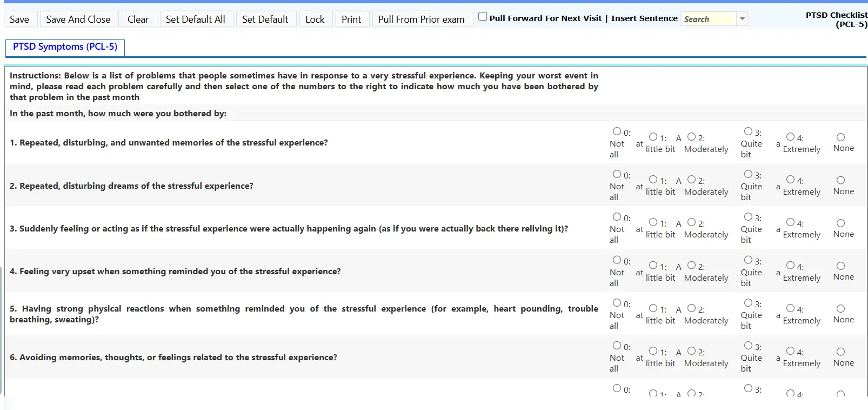868x410 pixels.
Task: Pull data from prior exam
Action: (x=421, y=19)
